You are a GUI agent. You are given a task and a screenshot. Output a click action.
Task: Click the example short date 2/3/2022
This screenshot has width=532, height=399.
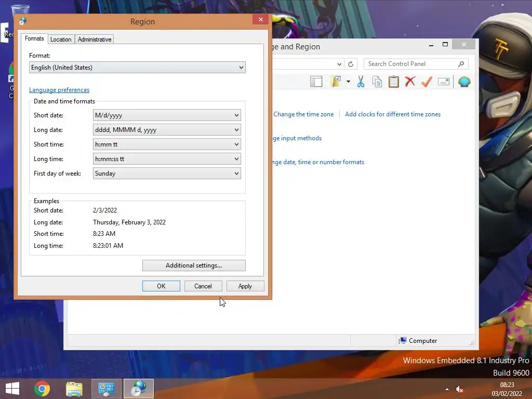tap(105, 210)
